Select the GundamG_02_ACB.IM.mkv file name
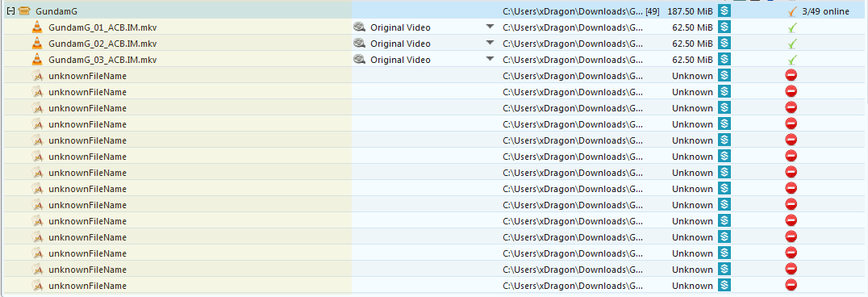Viewport: 868px width, 297px height. point(102,44)
